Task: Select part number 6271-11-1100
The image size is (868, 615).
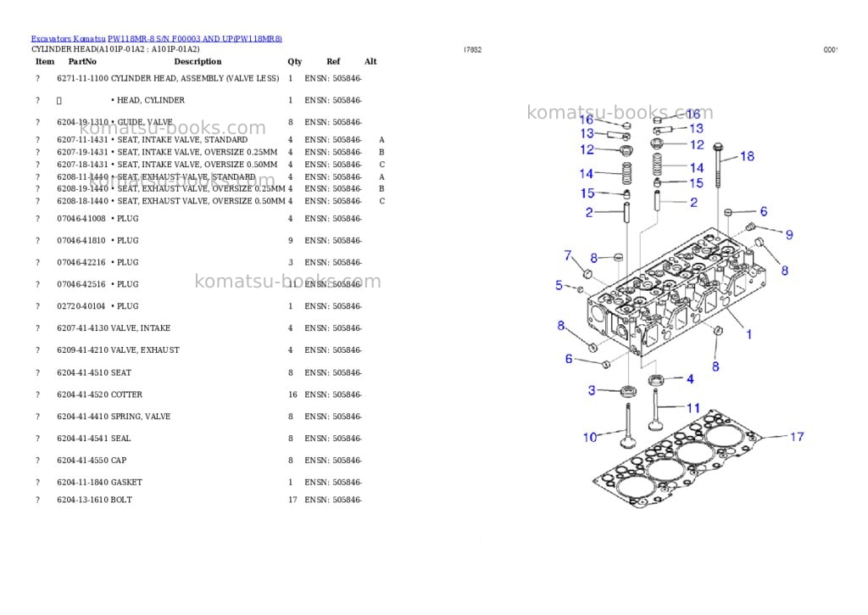Action: pyautogui.click(x=82, y=79)
